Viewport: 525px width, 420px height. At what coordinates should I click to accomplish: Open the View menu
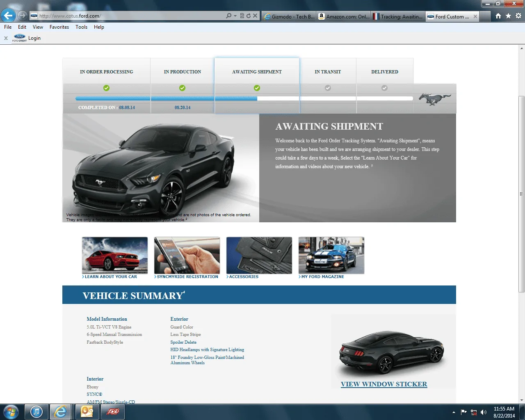(38, 27)
